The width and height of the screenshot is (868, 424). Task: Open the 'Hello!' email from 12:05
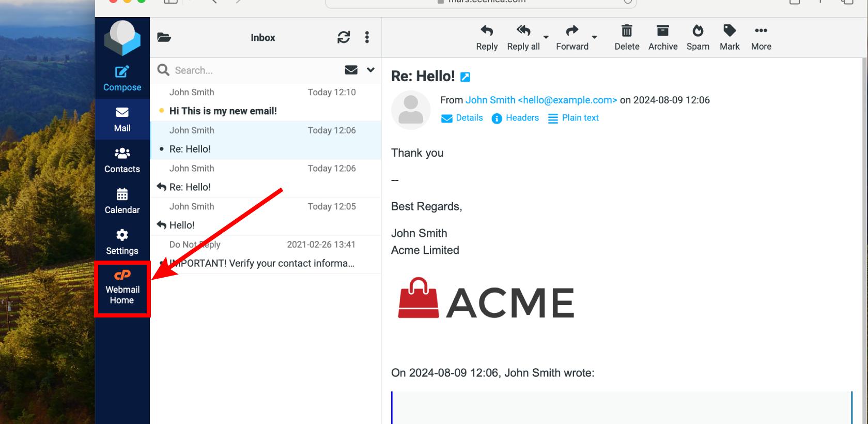[x=266, y=216]
